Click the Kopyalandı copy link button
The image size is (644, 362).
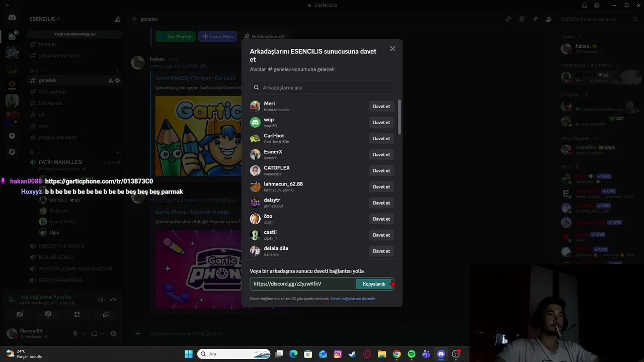[x=374, y=284]
